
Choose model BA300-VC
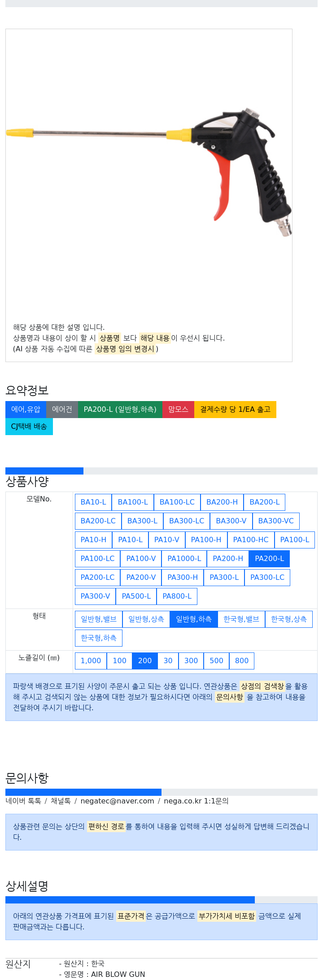[276, 521]
